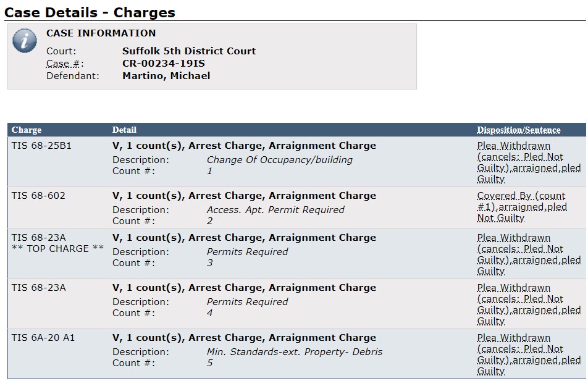
Task: Select charge code TIS 68-25B1
Action: [x=41, y=146]
